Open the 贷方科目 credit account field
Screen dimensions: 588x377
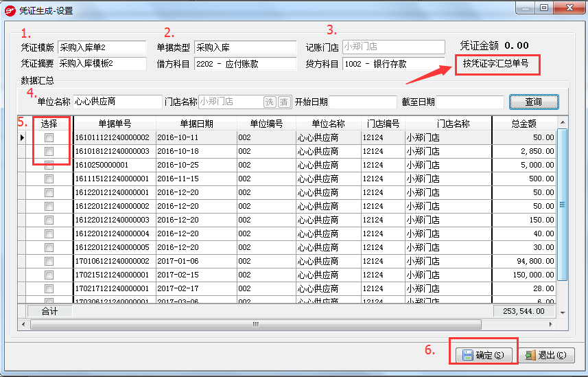(393, 64)
